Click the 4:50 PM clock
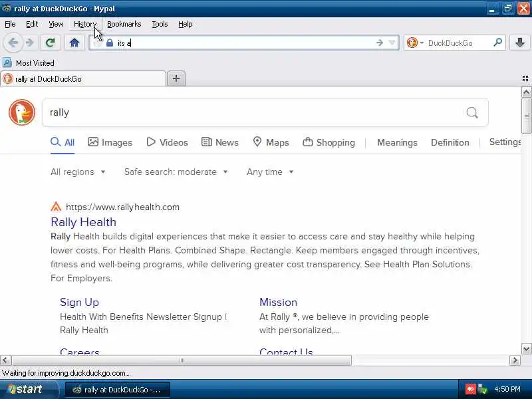This screenshot has height=399, width=532. coord(507,389)
